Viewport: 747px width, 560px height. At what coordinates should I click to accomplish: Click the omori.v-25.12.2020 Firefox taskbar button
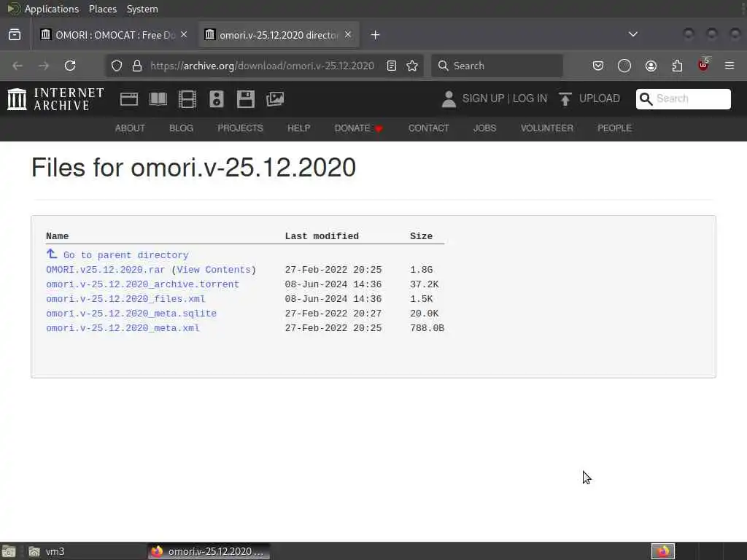point(209,551)
